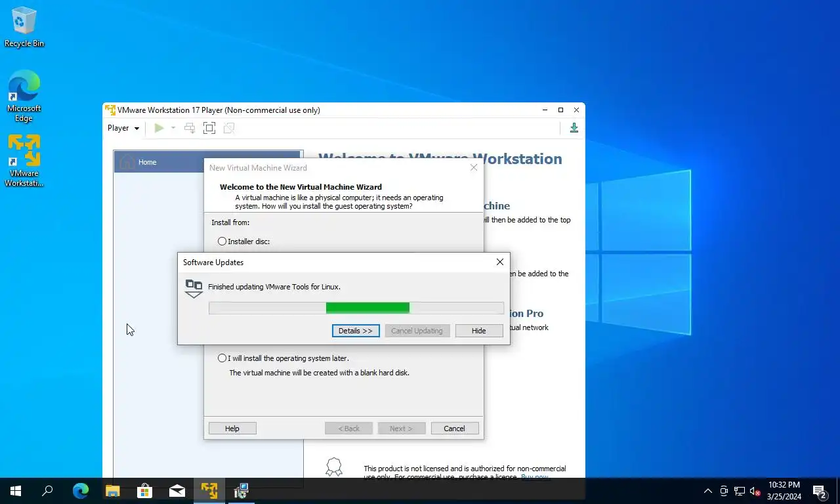Hide the Software Updates dialog
The width and height of the screenshot is (840, 504).
[x=479, y=331]
